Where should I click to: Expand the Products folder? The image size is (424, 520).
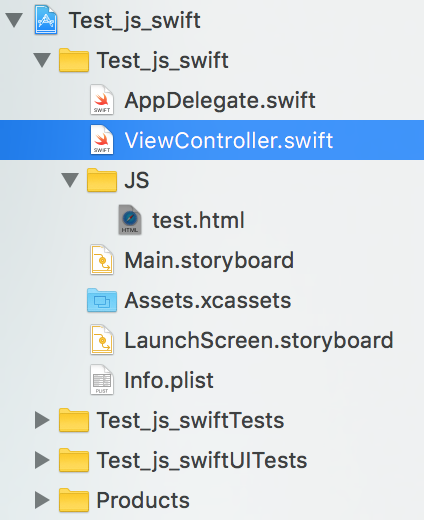(42, 500)
